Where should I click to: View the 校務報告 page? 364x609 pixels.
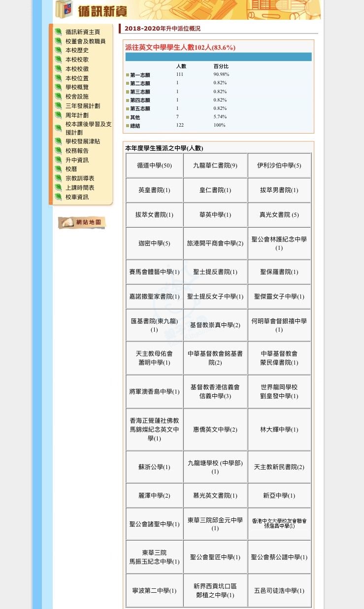tap(77, 151)
